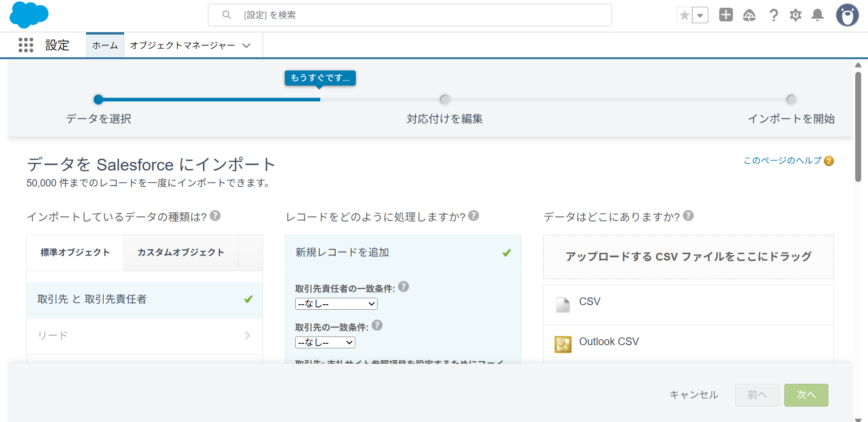
Task: Click the 前へ button
Action: point(757,395)
